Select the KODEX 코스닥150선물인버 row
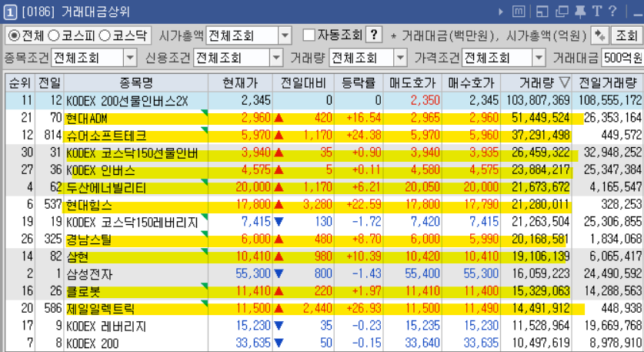Screen dimensions: 644x352 (324, 153)
